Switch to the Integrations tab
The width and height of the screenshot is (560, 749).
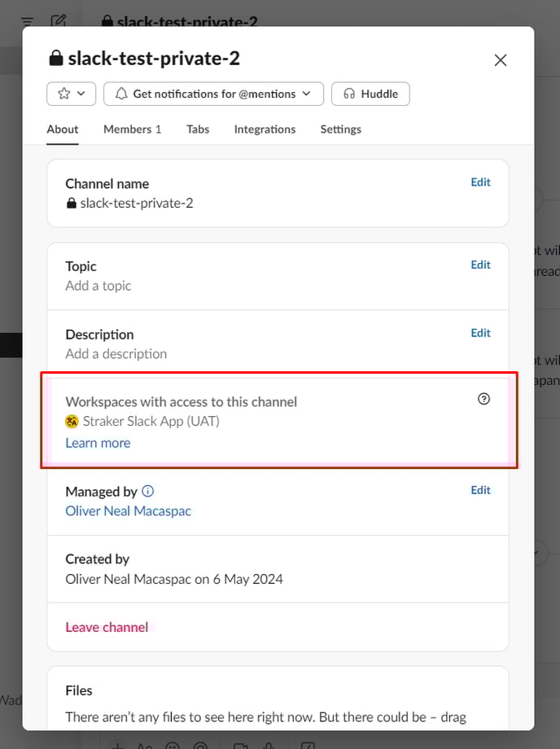pyautogui.click(x=265, y=129)
